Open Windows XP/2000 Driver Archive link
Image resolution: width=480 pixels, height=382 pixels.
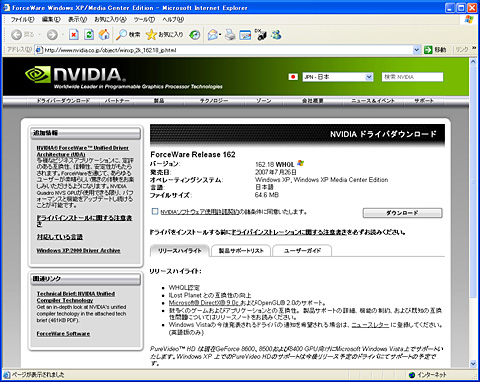pyautogui.click(x=78, y=250)
